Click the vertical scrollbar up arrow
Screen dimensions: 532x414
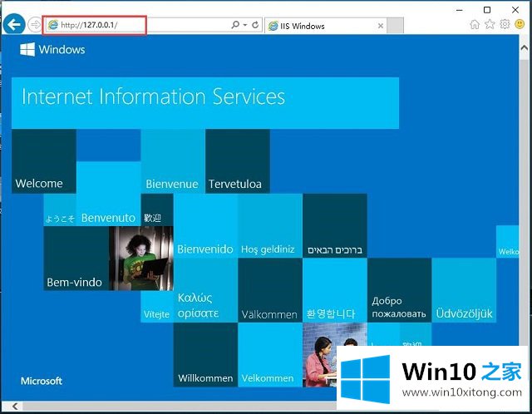pos(525,48)
